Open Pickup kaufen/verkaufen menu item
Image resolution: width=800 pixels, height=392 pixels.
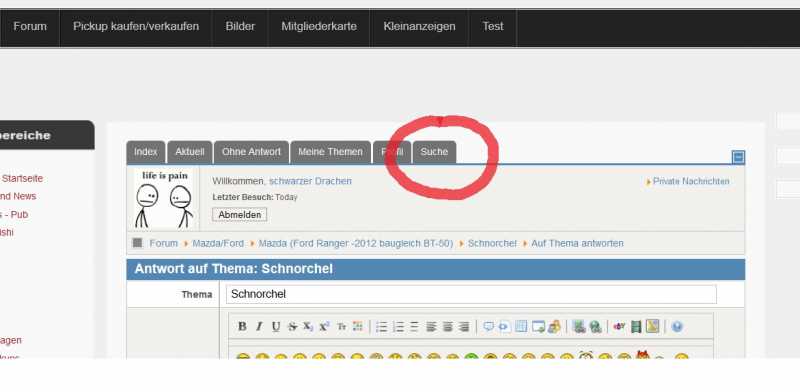coord(136,27)
